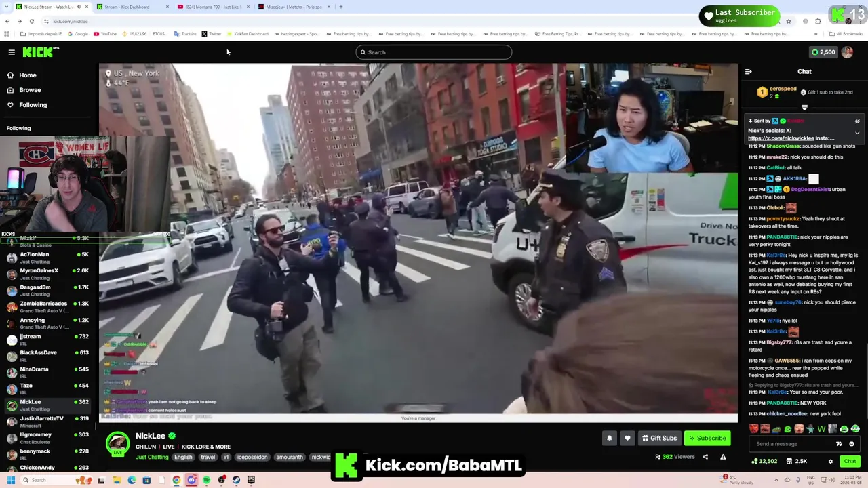The image size is (868, 488).
Task: Open All Bookmarks folder
Action: (x=846, y=34)
